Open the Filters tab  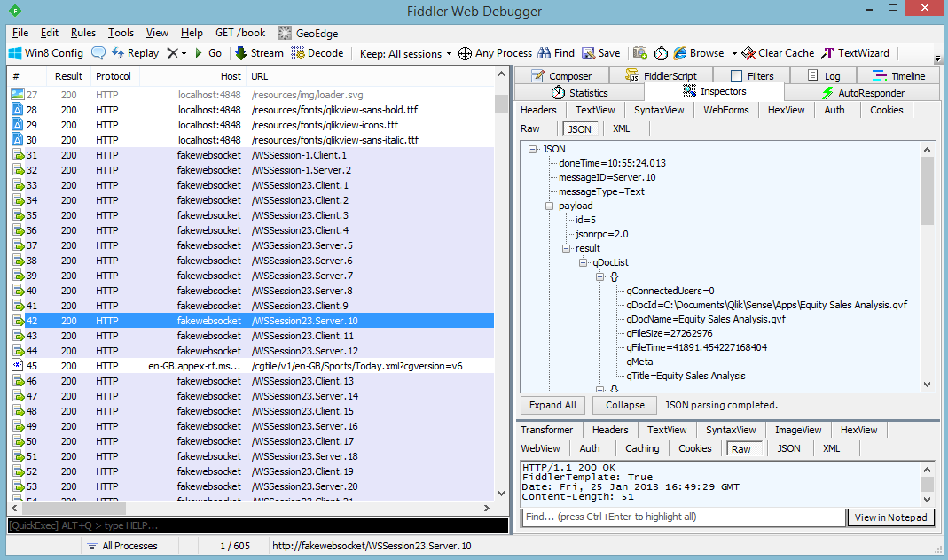[x=752, y=76]
